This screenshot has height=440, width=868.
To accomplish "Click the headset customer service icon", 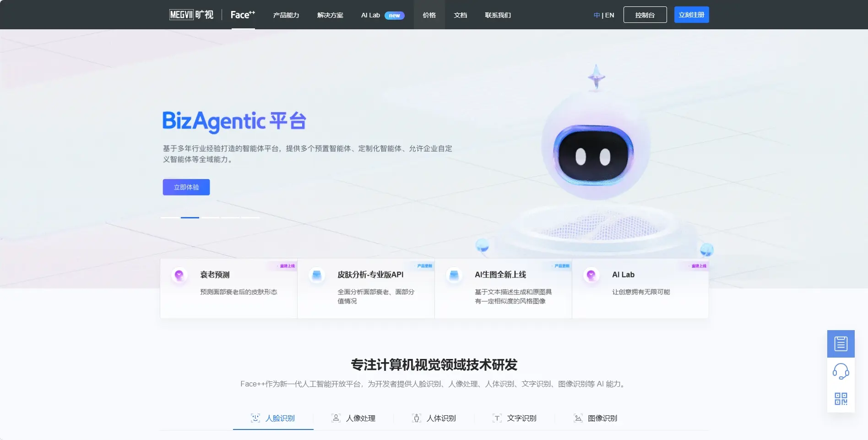I will [841, 371].
